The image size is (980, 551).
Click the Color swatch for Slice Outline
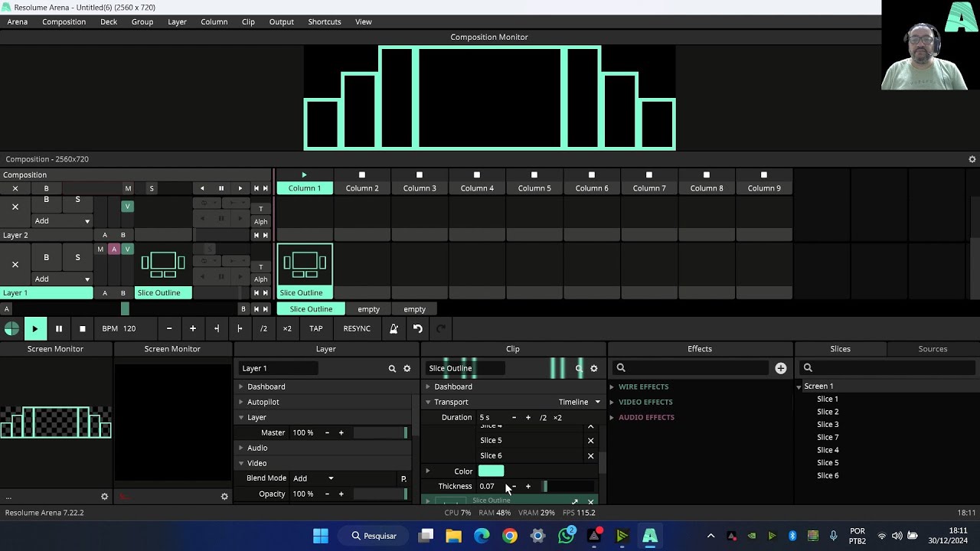tap(491, 471)
